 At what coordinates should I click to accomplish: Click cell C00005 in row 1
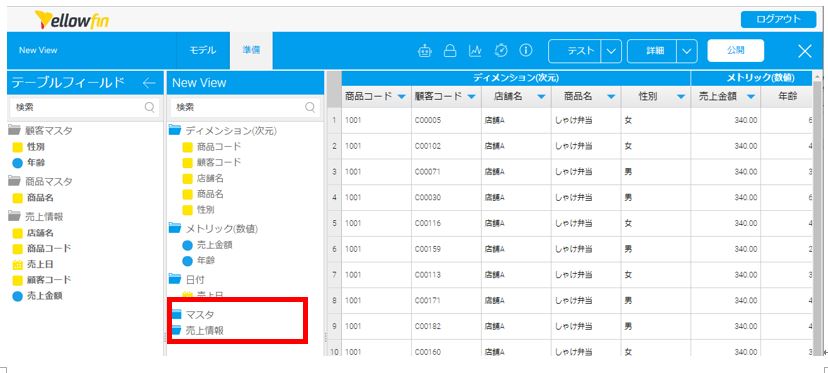(446, 120)
